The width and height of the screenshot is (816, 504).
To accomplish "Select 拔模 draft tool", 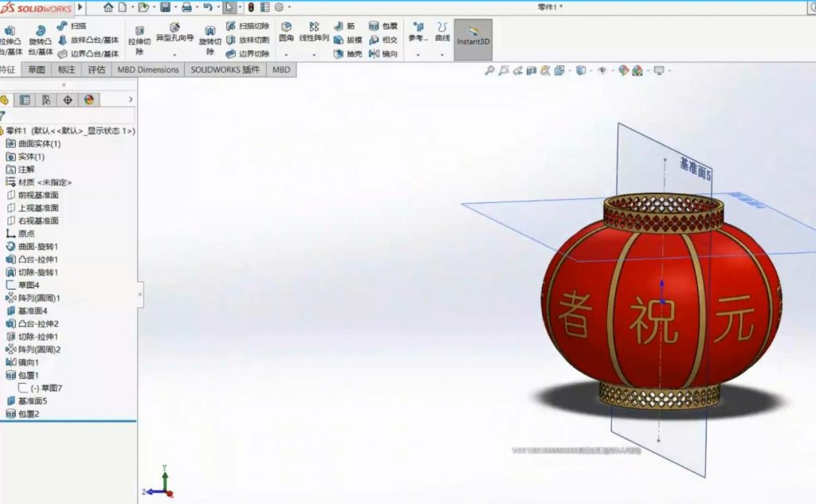I will (x=347, y=40).
